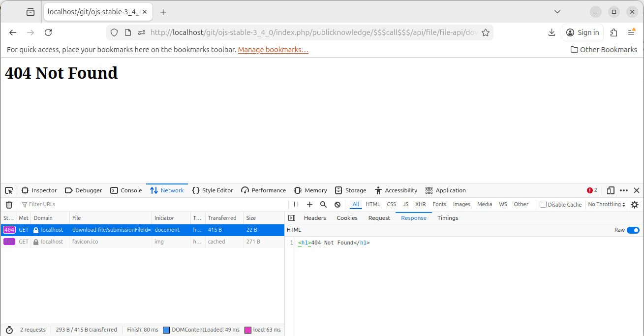
Task: Open the No Throttling dropdown
Action: (x=607, y=204)
